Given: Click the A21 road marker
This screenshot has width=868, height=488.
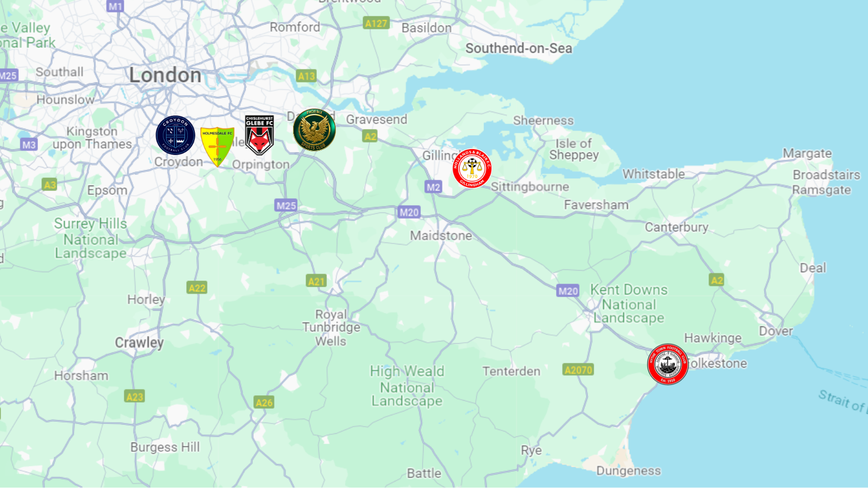Looking at the screenshot, I should pyautogui.click(x=316, y=281).
